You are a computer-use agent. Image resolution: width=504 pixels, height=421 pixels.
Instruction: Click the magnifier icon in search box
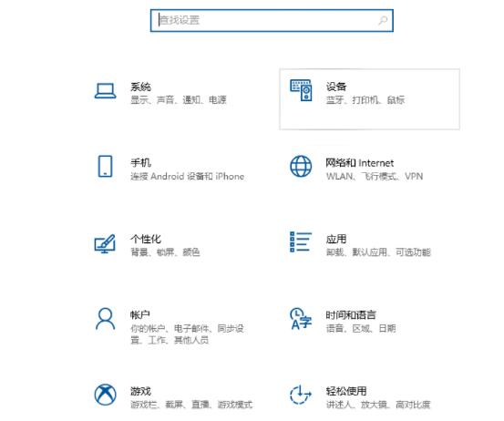point(383,21)
